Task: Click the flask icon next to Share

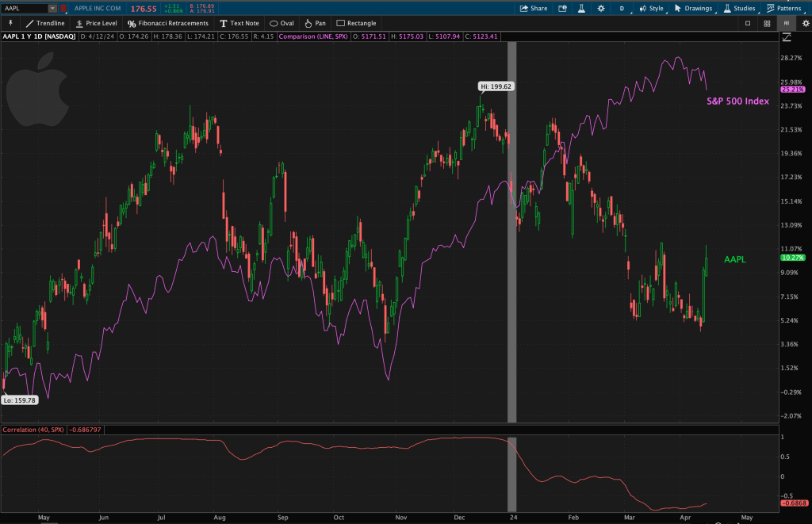Action: point(581,8)
